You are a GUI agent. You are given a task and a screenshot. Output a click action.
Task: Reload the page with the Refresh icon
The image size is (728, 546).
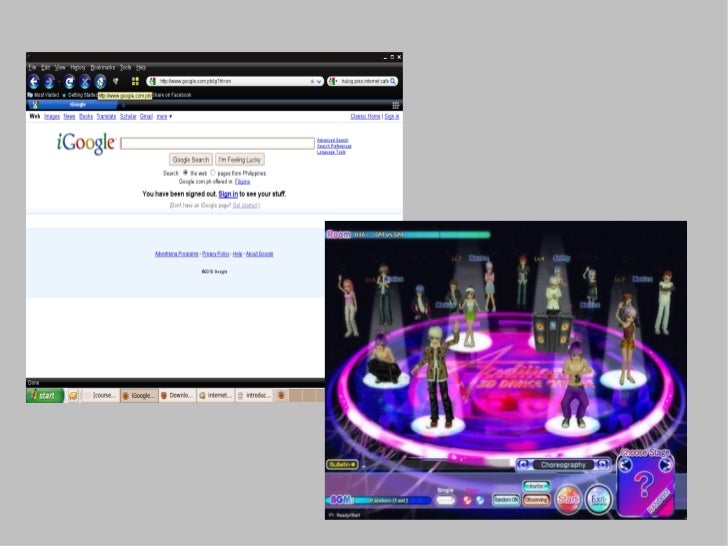coord(69,82)
